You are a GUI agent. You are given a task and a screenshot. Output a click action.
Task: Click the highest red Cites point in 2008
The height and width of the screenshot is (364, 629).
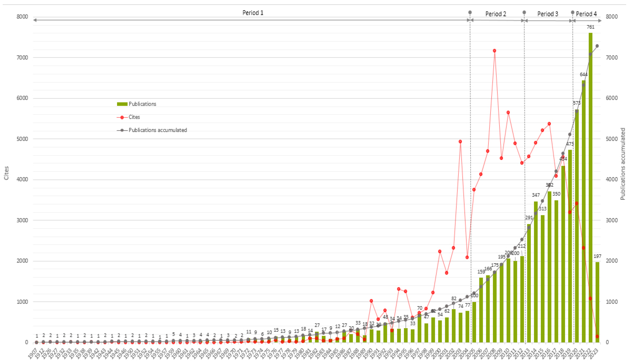pyautogui.click(x=494, y=51)
